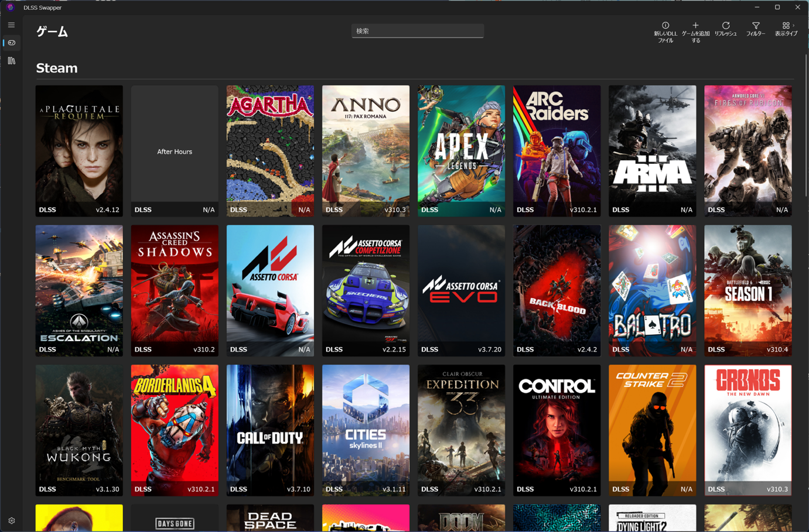The width and height of the screenshot is (809, 532).
Task: Open the Arma 3 game cover
Action: pos(652,151)
